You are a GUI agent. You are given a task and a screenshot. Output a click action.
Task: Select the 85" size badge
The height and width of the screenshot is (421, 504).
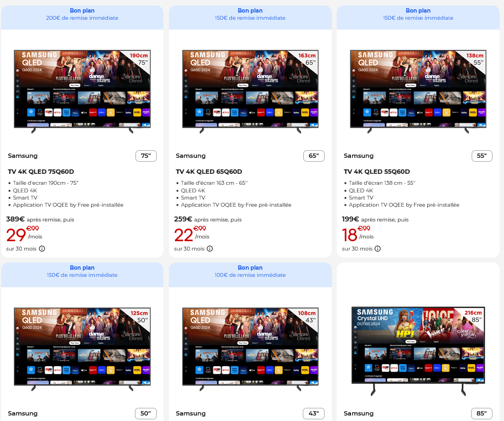pyautogui.click(x=482, y=413)
